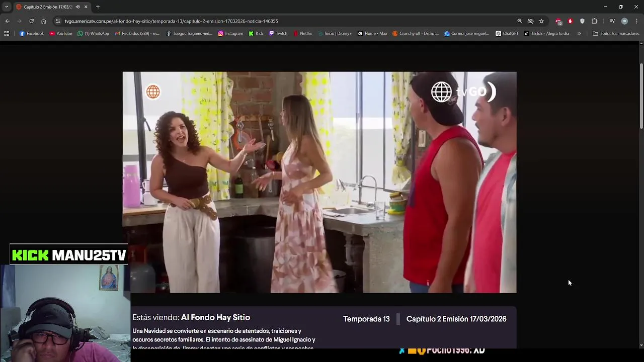Screen dimensions: 644x362
Task: Open the Netflix bookmark
Action: click(x=302, y=34)
